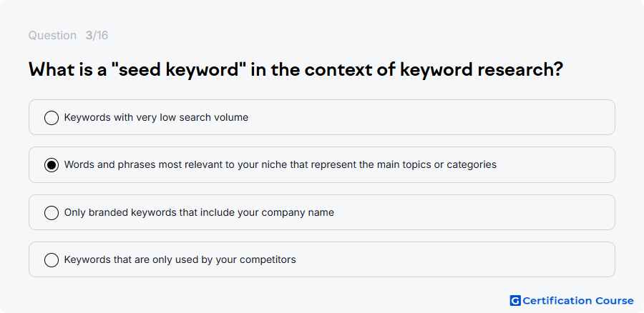This screenshot has height=313, width=644.
Task: Click blank area of the competitors answer card
Action: (452, 260)
